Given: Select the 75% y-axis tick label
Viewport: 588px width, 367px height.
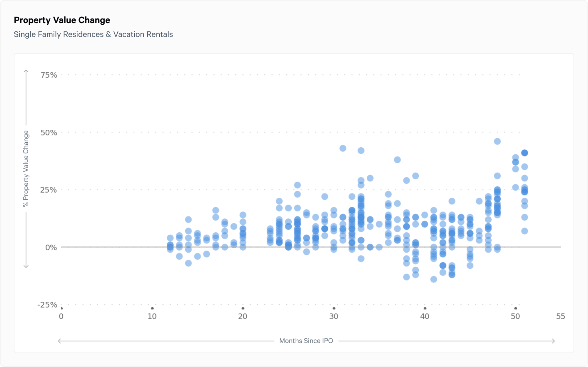Looking at the screenshot, I should pos(49,75).
